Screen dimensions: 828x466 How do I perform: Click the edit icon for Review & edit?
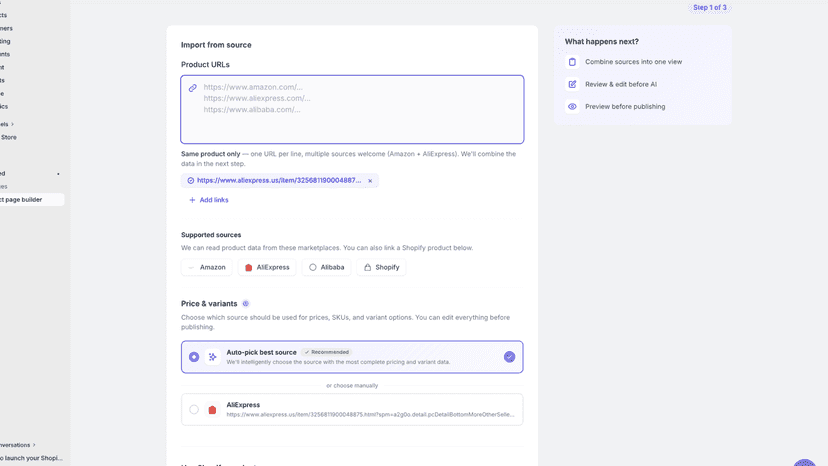[572, 84]
